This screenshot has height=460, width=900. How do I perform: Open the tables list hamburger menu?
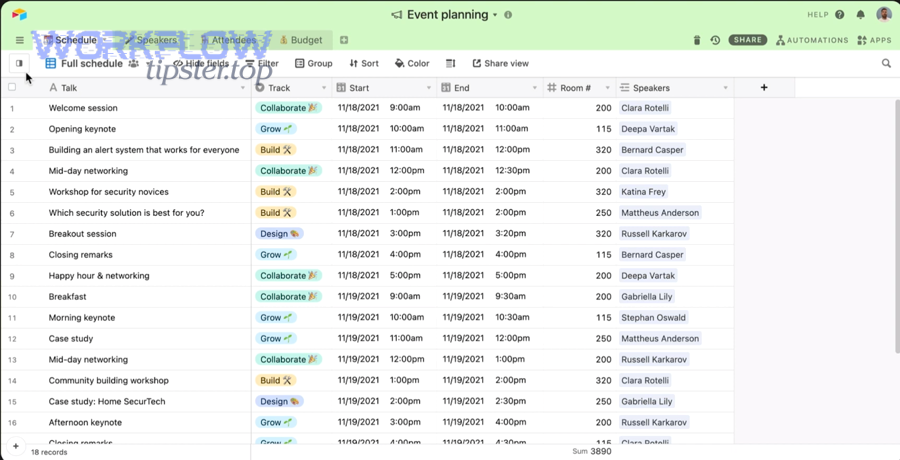pyautogui.click(x=19, y=40)
